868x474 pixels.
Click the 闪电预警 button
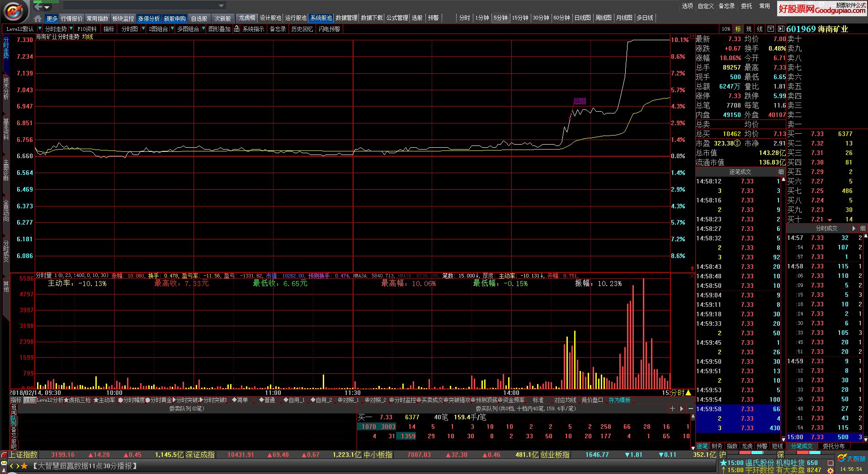tap(329, 29)
